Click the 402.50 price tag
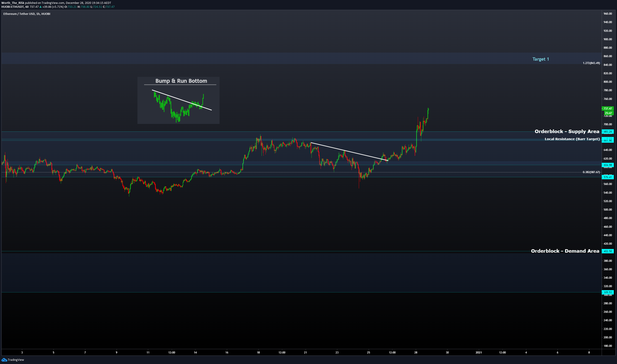 [x=608, y=251]
